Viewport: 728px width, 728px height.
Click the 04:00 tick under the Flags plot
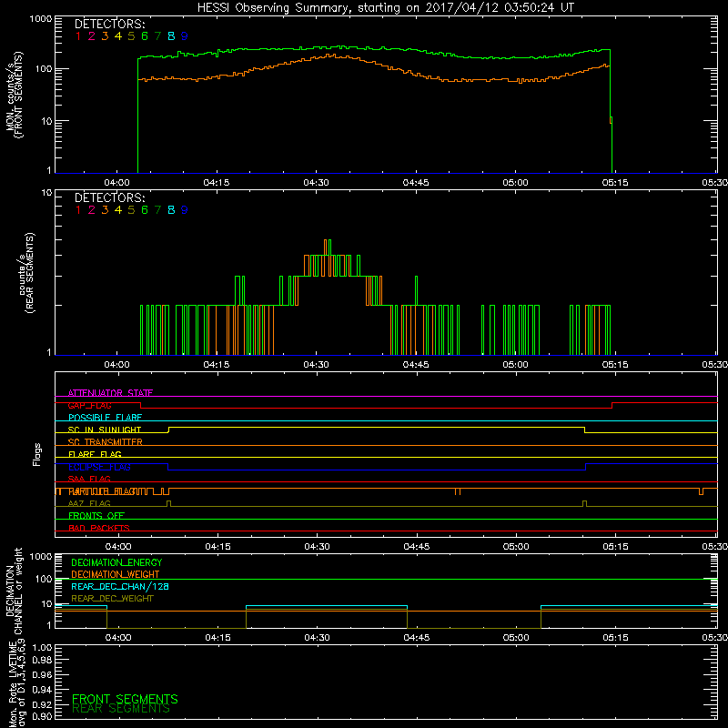click(x=118, y=547)
